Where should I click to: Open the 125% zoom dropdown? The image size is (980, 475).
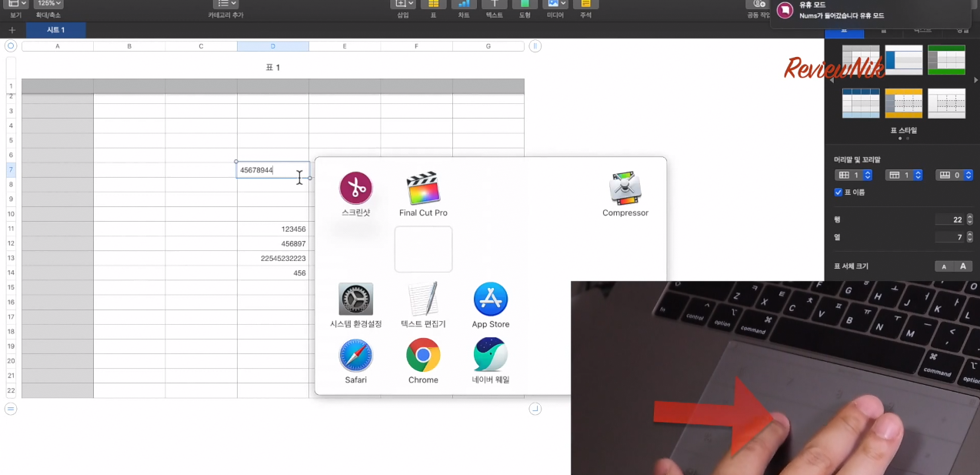coord(48,5)
